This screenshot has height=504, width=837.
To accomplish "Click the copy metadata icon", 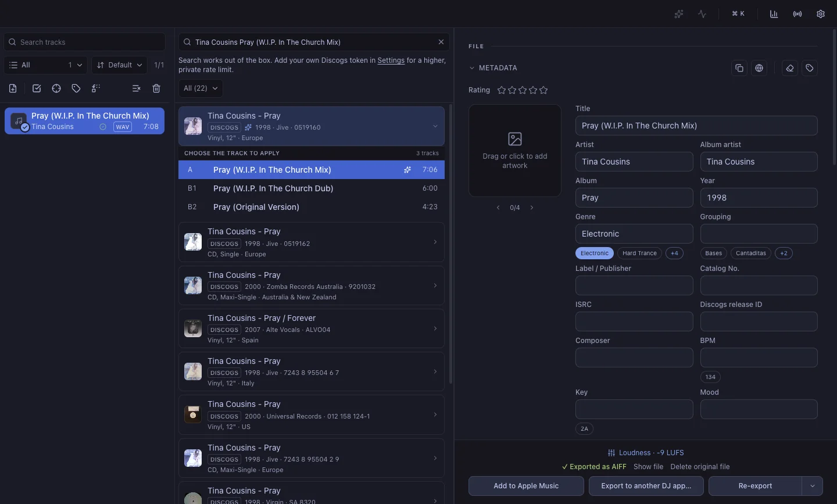I will (x=739, y=68).
